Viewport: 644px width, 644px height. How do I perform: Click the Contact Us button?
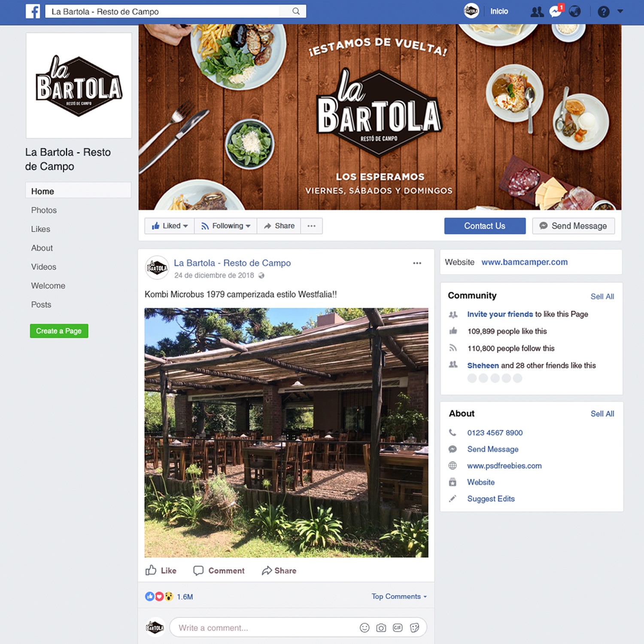pos(485,226)
